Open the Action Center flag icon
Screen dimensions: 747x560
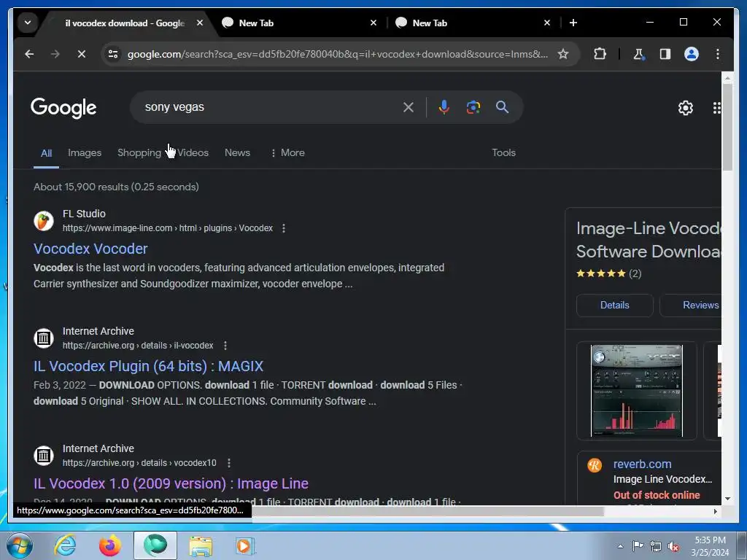click(638, 546)
